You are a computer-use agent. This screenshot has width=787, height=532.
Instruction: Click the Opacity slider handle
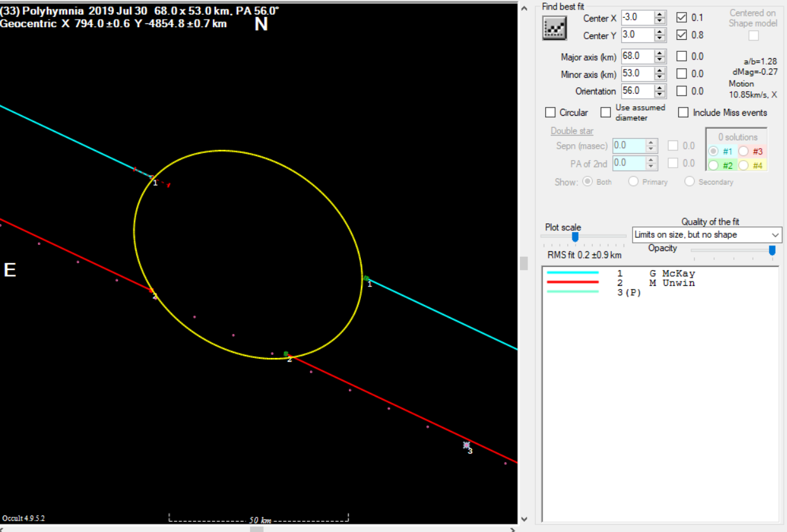tap(772, 251)
